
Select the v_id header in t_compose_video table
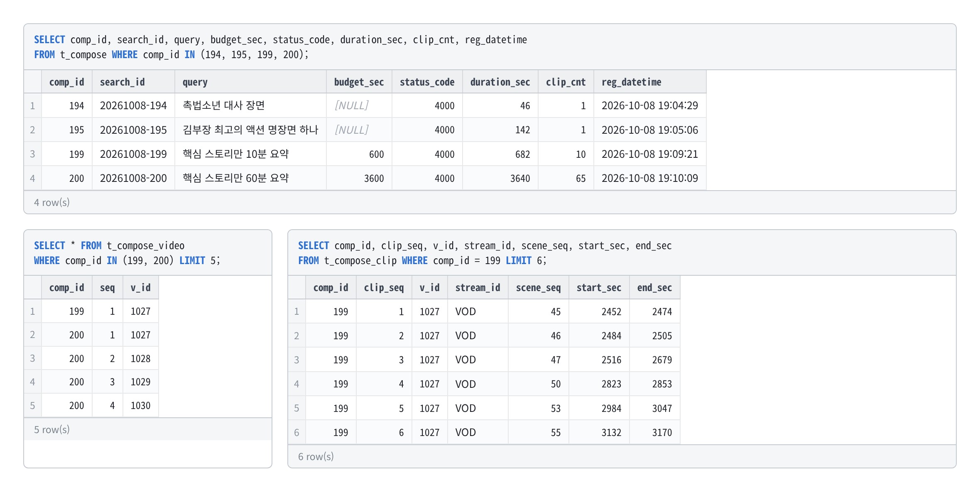140,287
